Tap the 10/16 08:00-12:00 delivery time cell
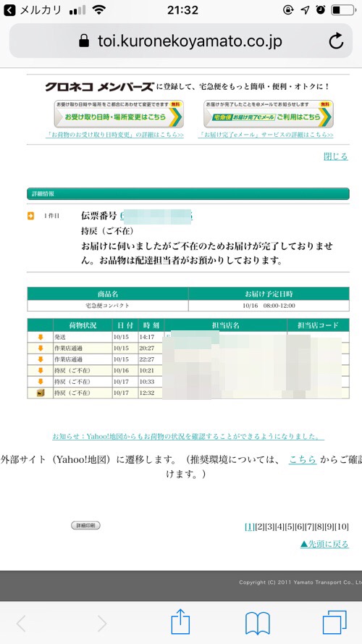Image resolution: width=362 pixels, height=644 pixels. (269, 306)
